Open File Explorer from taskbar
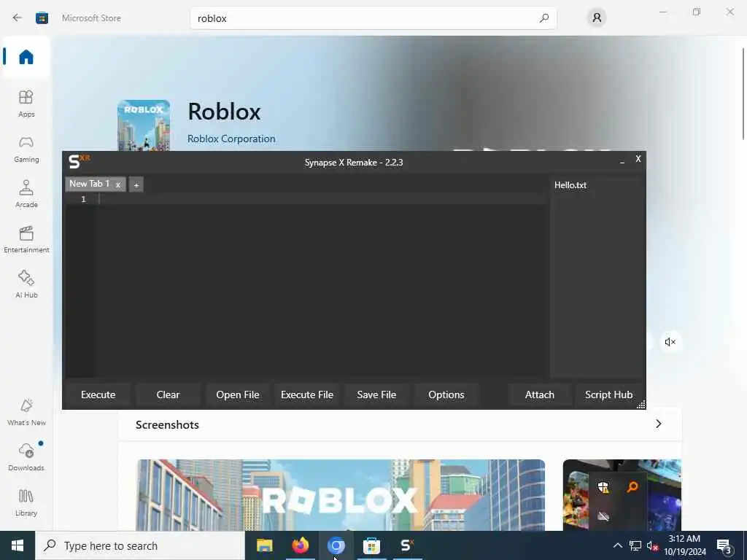Image resolution: width=747 pixels, height=560 pixels. (x=264, y=545)
